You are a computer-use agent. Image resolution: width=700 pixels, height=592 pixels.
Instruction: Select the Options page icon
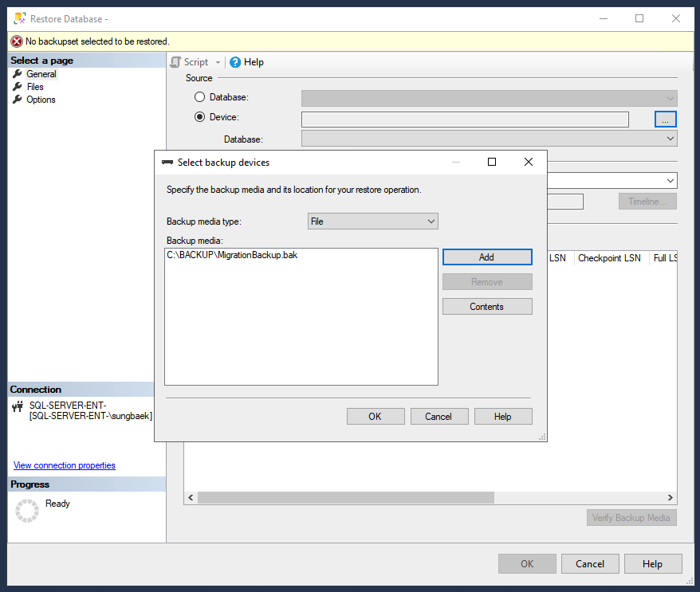[x=18, y=99]
